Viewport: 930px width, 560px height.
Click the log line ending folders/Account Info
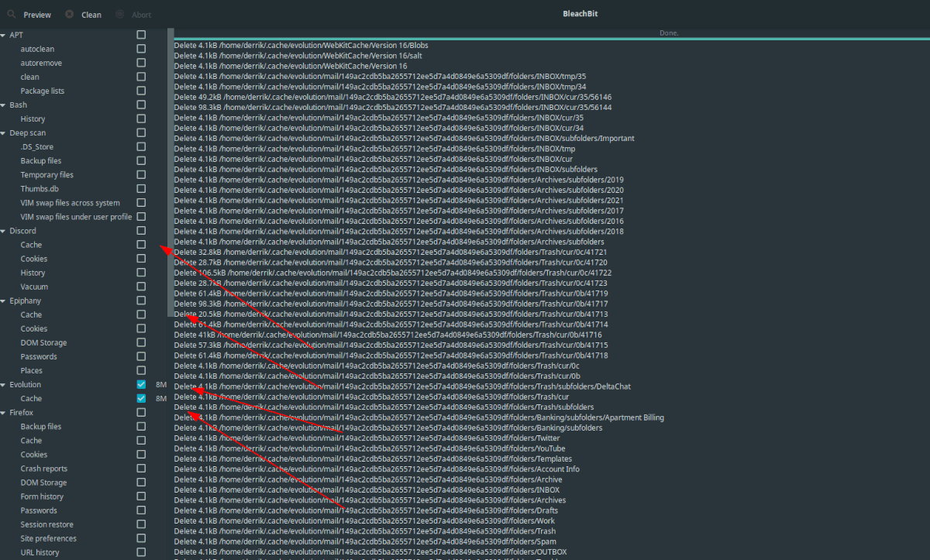pyautogui.click(x=377, y=469)
